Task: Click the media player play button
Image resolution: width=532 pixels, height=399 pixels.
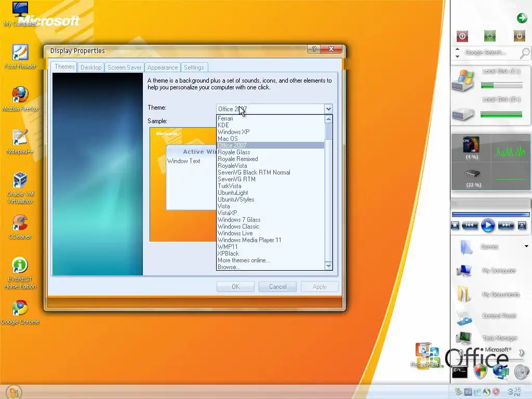Action: [487, 225]
